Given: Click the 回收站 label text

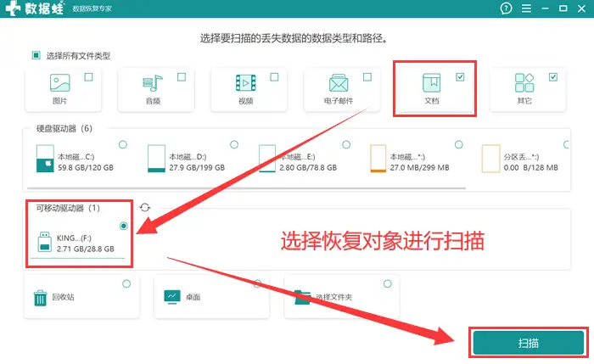Looking at the screenshot, I should (63, 297).
